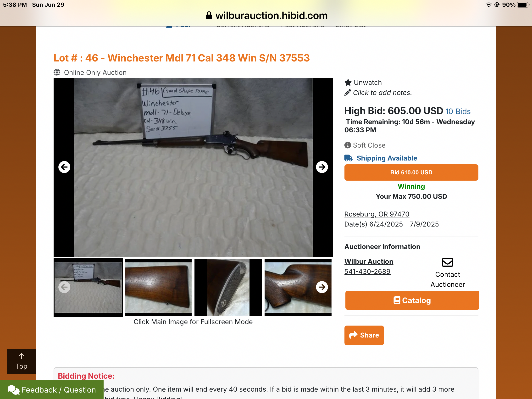The height and width of the screenshot is (399, 532).
Task: Click the Contact Auctioneer envelope icon
Action: (447, 262)
